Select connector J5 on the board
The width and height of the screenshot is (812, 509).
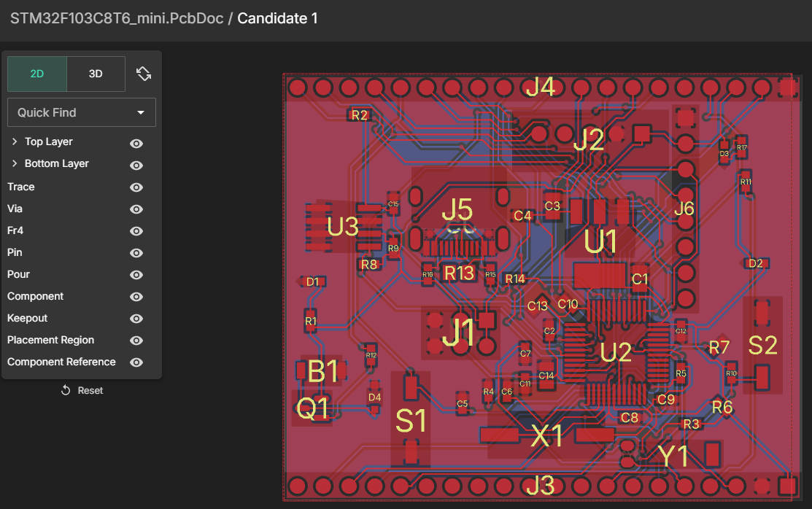457,210
